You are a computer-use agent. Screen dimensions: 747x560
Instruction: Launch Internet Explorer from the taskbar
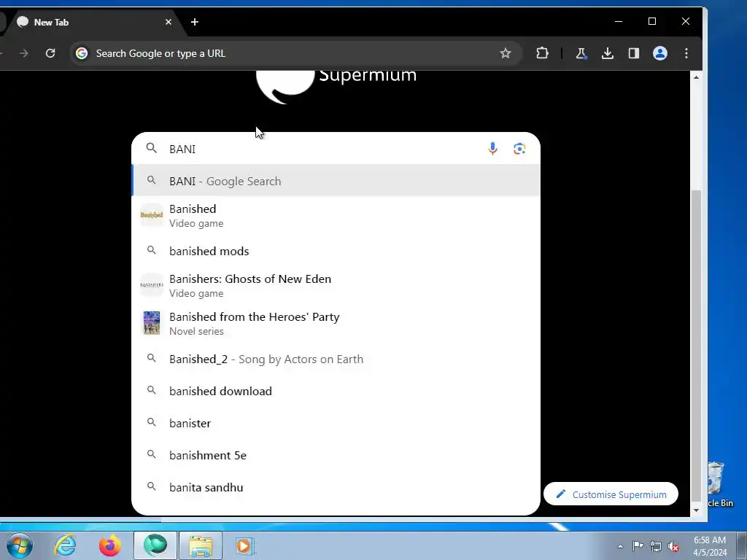pyautogui.click(x=65, y=545)
